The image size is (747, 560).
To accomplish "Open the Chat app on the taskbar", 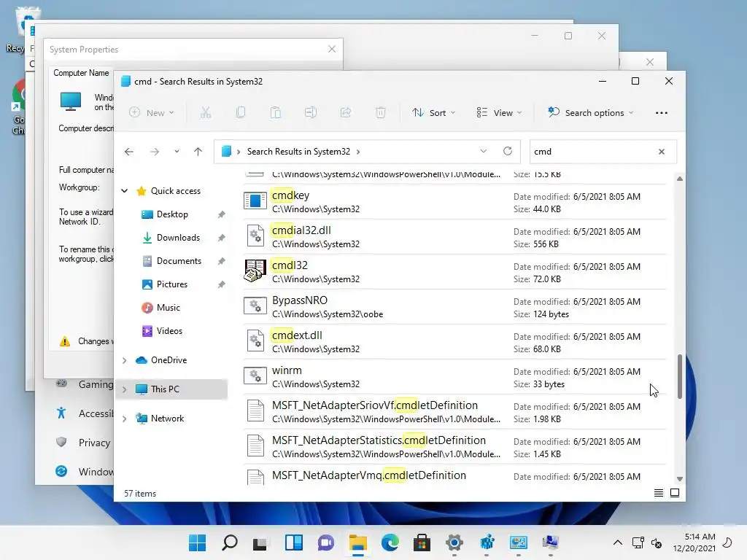I will [x=326, y=542].
